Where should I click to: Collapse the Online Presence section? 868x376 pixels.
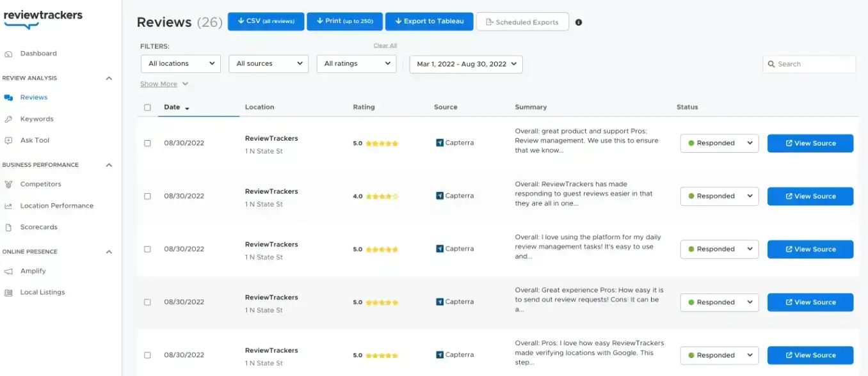click(109, 252)
